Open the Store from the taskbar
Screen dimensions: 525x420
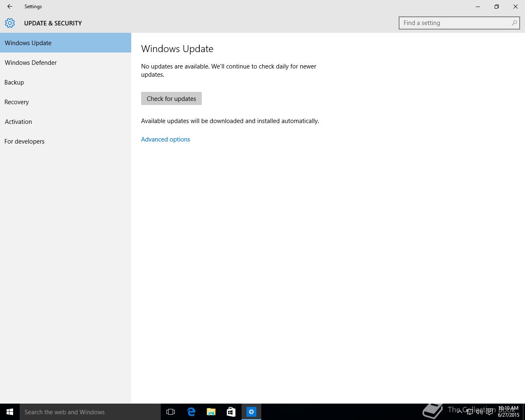pos(231,412)
